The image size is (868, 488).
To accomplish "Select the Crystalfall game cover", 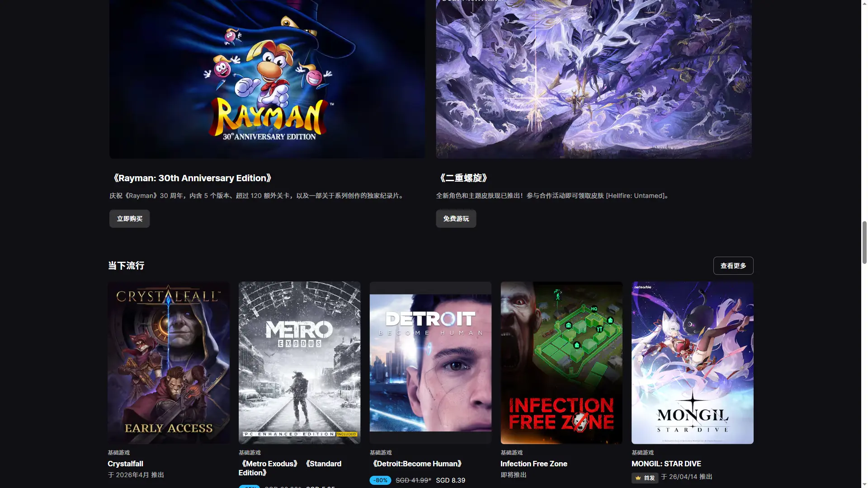I will 169,362.
